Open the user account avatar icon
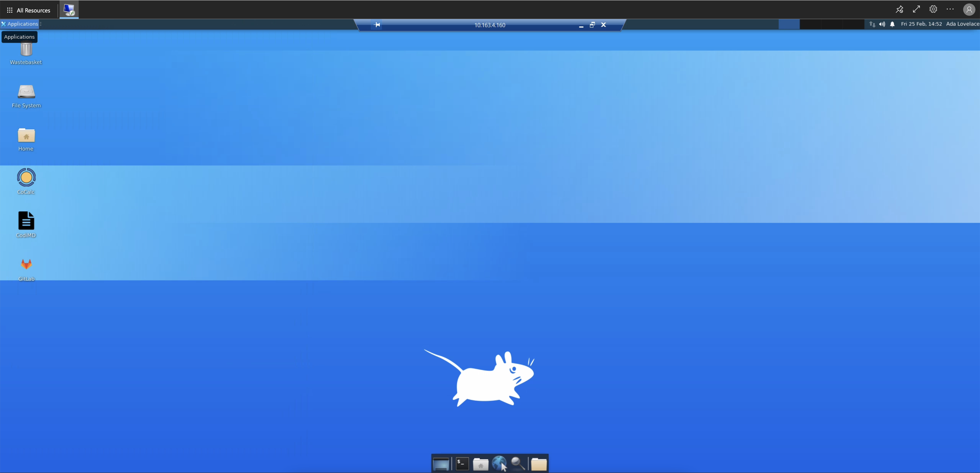The height and width of the screenshot is (473, 980). 969,10
